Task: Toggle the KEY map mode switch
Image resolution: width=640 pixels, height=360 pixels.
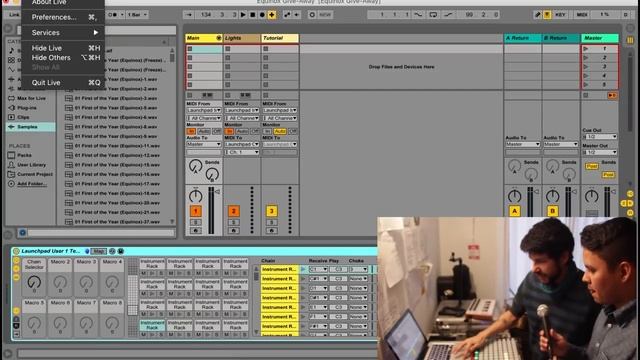Action: [560, 15]
